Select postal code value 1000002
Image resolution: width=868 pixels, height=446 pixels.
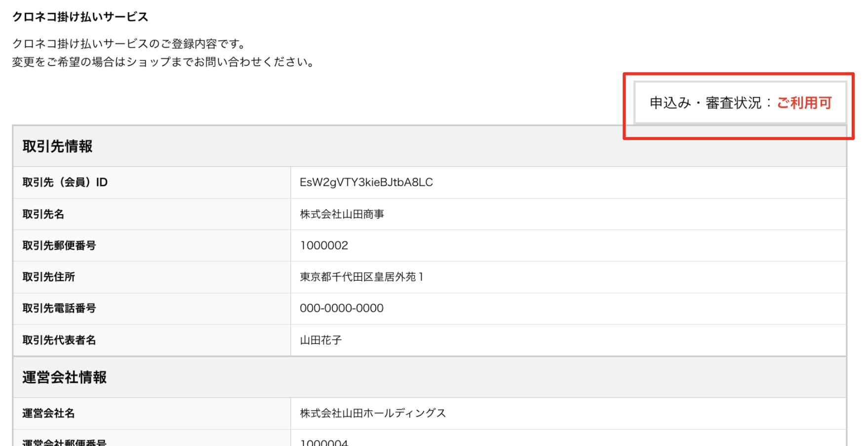[x=324, y=246]
